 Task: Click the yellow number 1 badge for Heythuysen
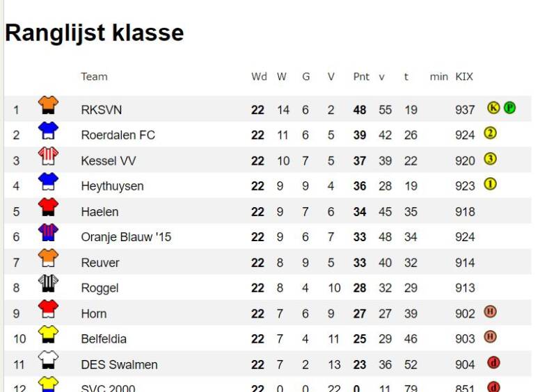(x=490, y=184)
